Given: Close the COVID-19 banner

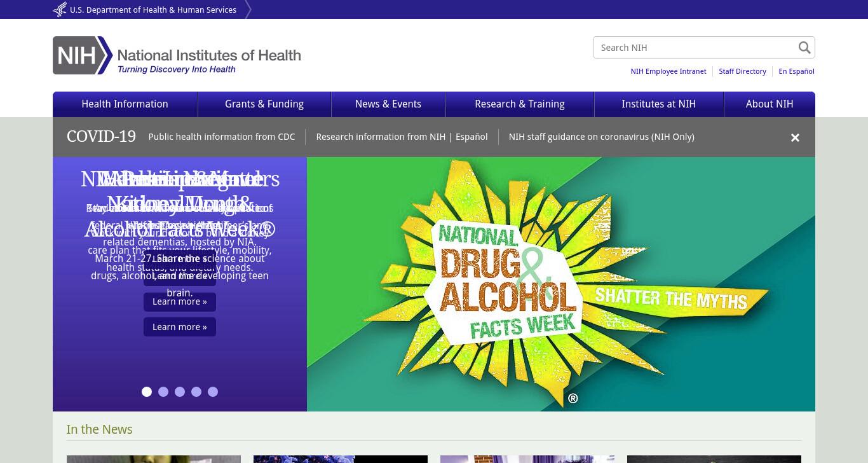Looking at the screenshot, I should 795,137.
